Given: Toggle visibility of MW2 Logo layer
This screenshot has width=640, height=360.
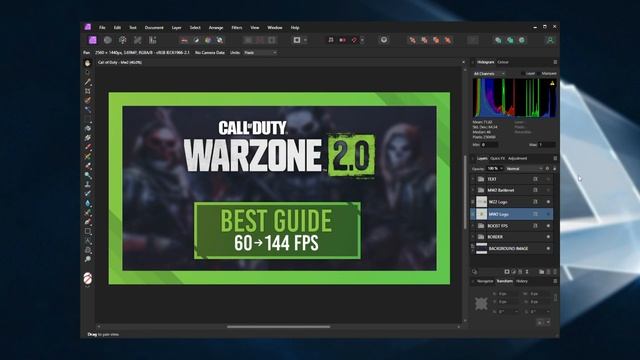Looking at the screenshot, I should click(x=548, y=214).
